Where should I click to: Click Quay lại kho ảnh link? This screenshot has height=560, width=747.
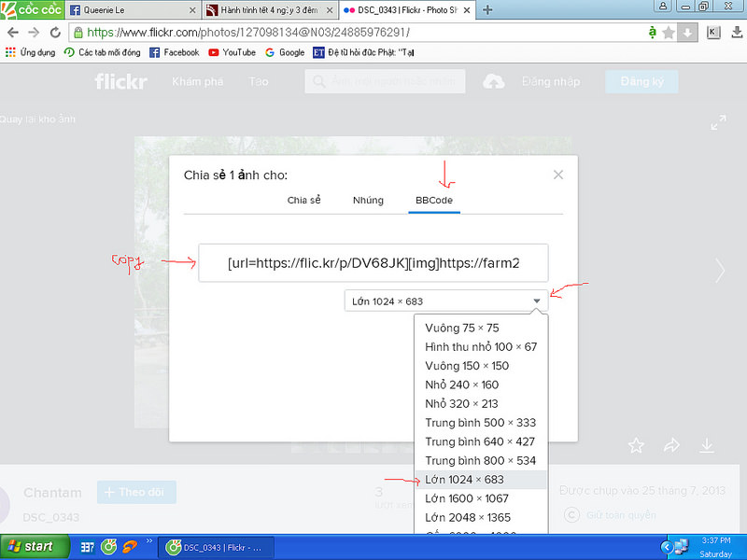pyautogui.click(x=37, y=119)
